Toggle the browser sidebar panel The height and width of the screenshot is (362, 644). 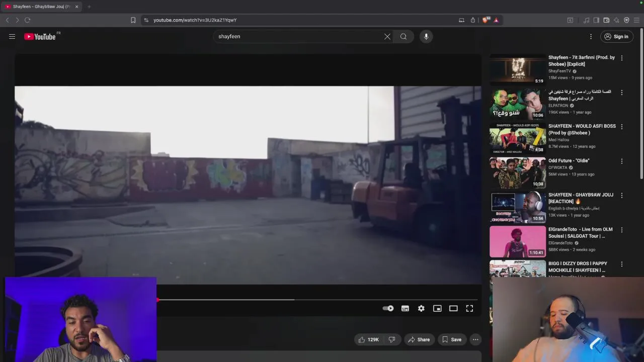596,20
